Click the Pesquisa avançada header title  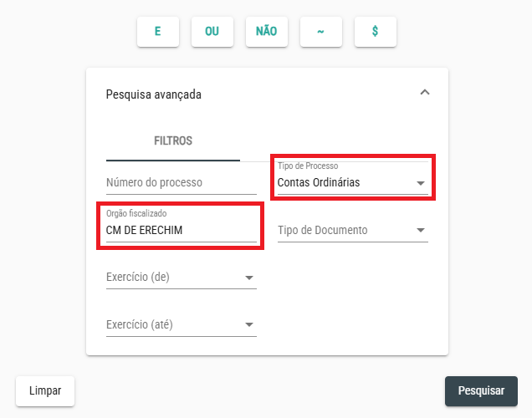click(154, 94)
